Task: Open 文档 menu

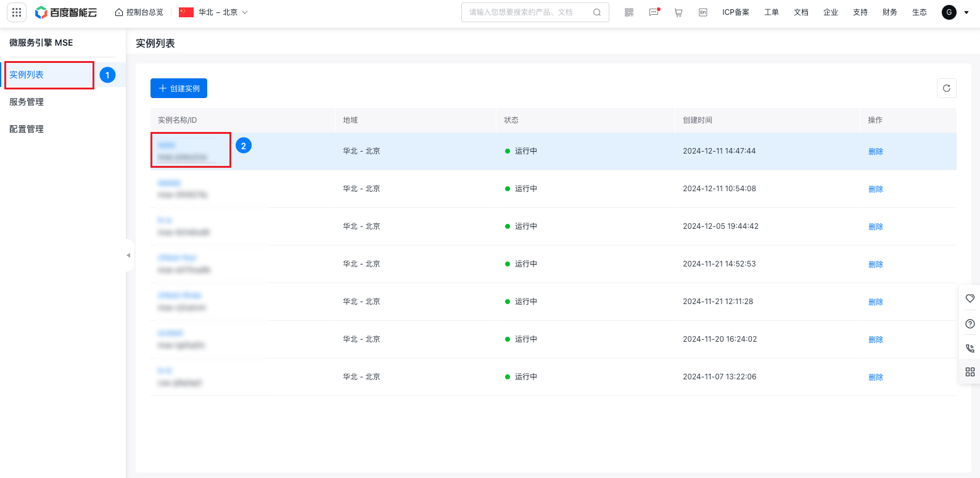Action: tap(801, 12)
